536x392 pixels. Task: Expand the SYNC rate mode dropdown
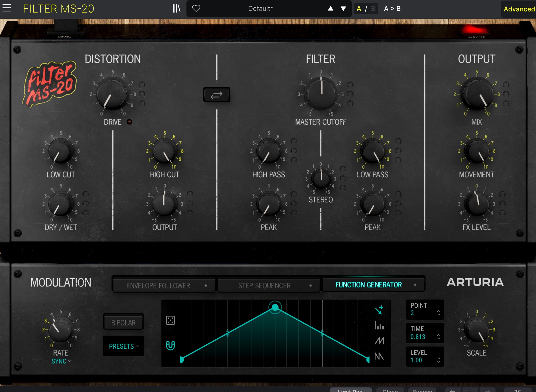click(61, 361)
